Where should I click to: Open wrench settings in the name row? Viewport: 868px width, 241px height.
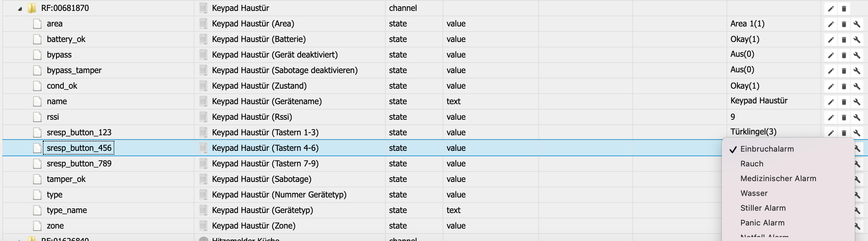857,102
